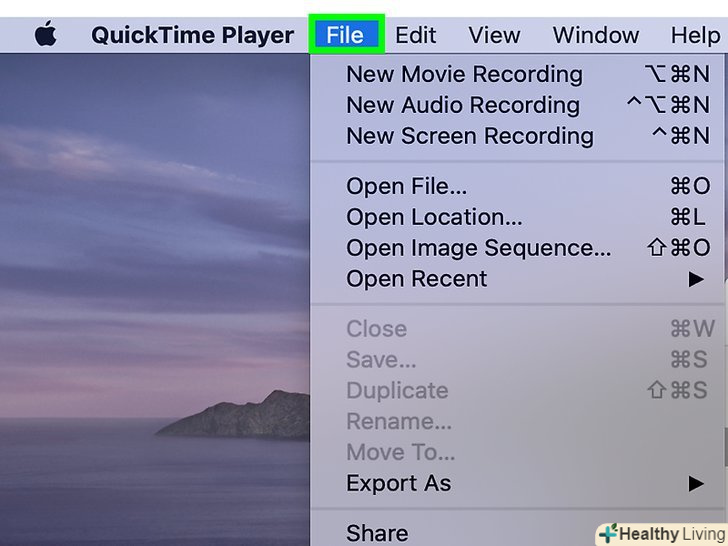The image size is (728, 546).
Task: Start a New Audio Recording
Action: [x=462, y=105]
